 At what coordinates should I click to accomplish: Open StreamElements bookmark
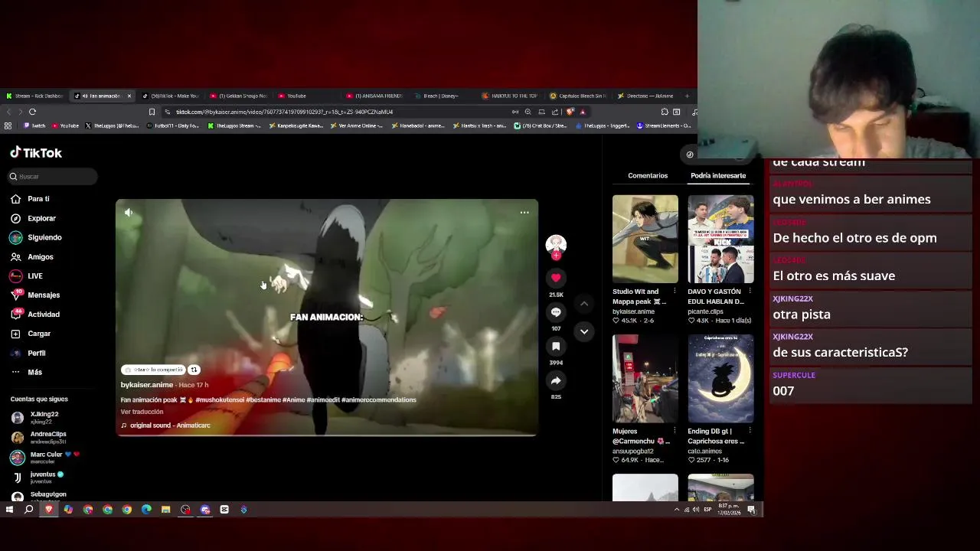click(664, 126)
